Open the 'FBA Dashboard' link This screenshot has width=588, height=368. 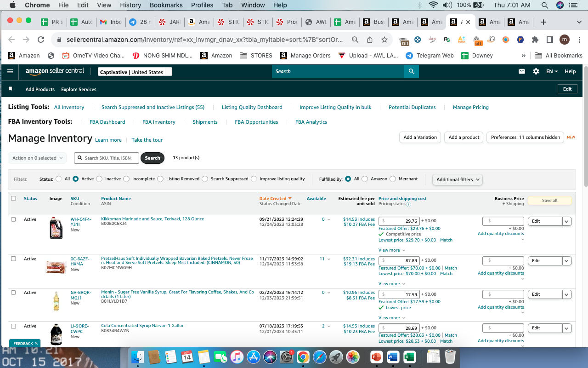[x=107, y=122]
